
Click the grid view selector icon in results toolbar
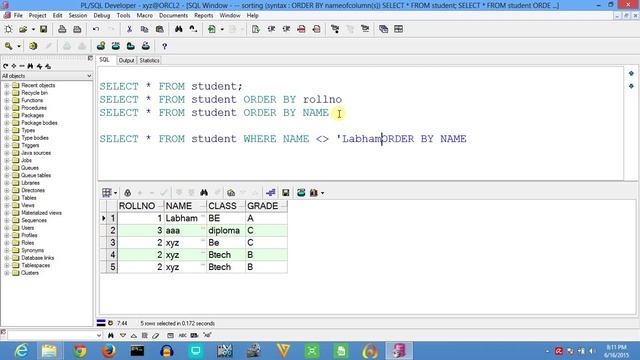pyautogui.click(x=107, y=193)
